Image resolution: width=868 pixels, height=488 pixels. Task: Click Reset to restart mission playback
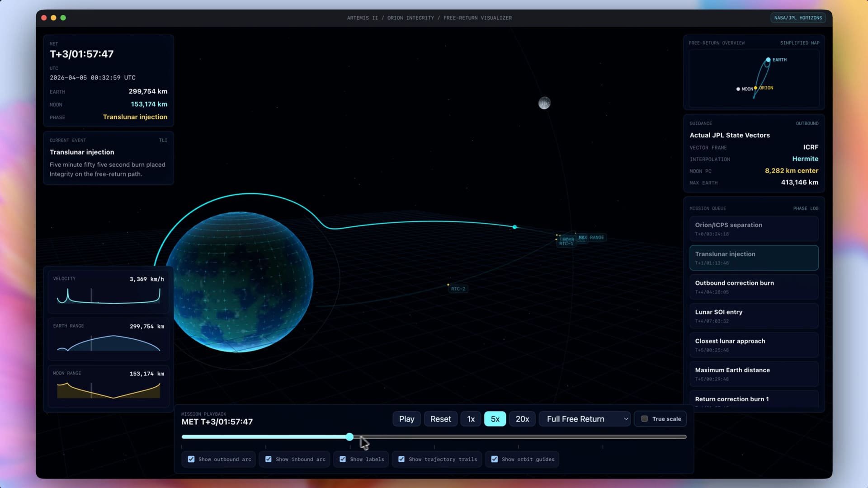[440, 418]
